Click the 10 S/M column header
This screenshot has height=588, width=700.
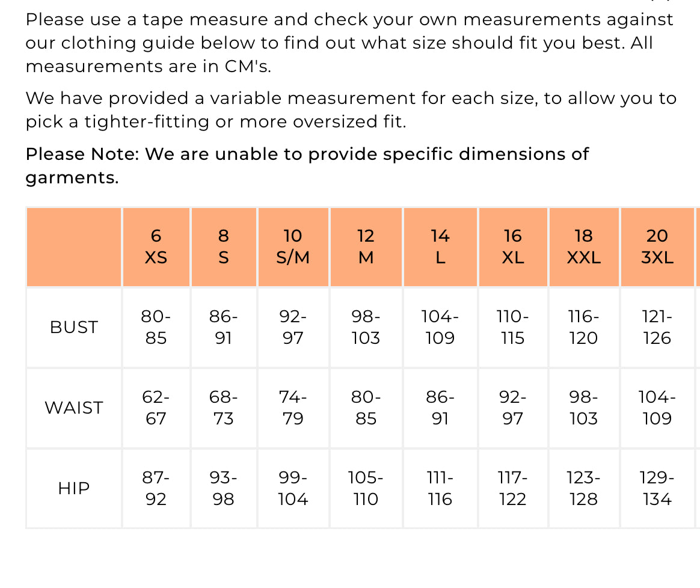(x=293, y=247)
